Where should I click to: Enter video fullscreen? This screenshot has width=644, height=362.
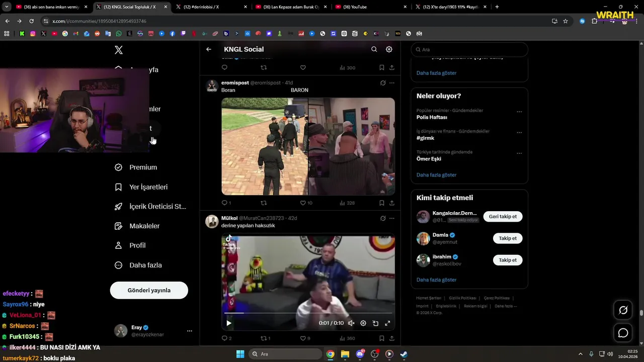[387, 323]
